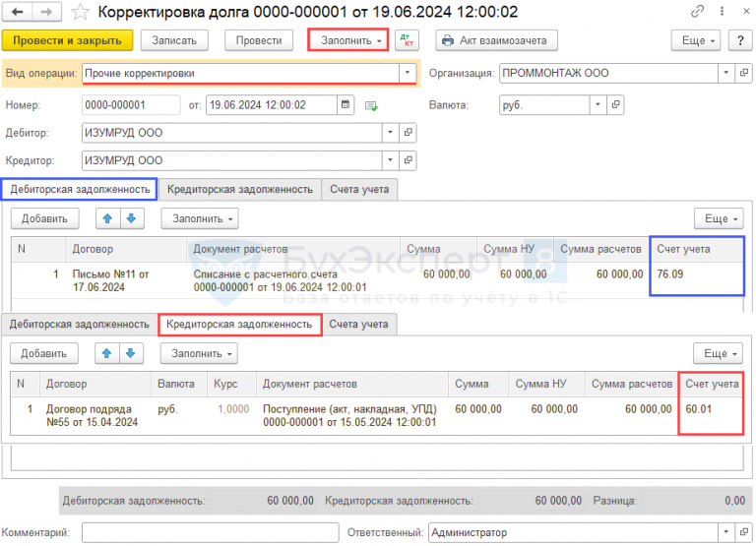Click Документ расчетов header in Кредиторская table
The image size is (756, 546).
pyautogui.click(x=352, y=384)
